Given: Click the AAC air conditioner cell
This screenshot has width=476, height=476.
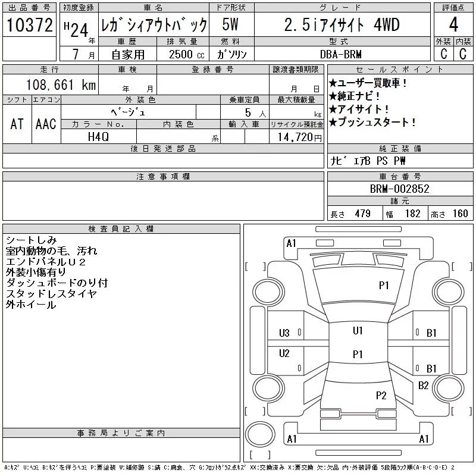Looking at the screenshot, I should [x=46, y=124].
